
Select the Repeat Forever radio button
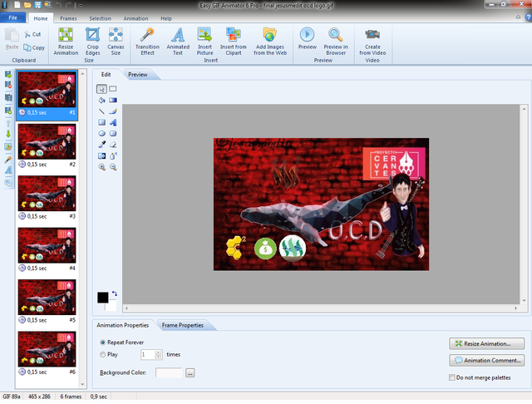point(102,342)
